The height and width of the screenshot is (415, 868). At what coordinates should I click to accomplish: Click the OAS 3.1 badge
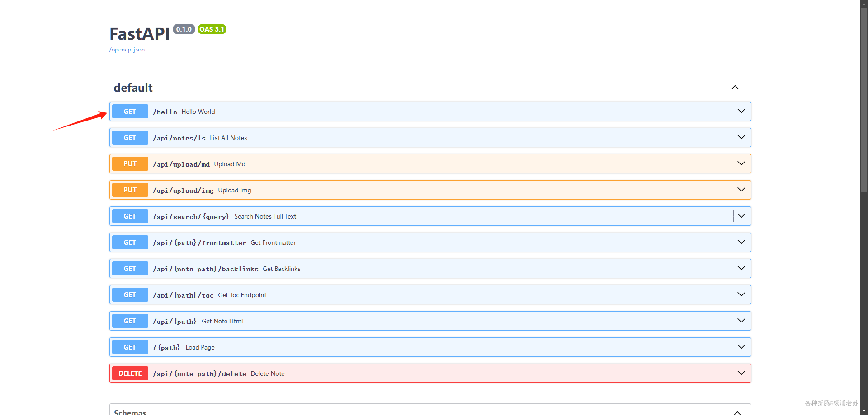tap(212, 29)
